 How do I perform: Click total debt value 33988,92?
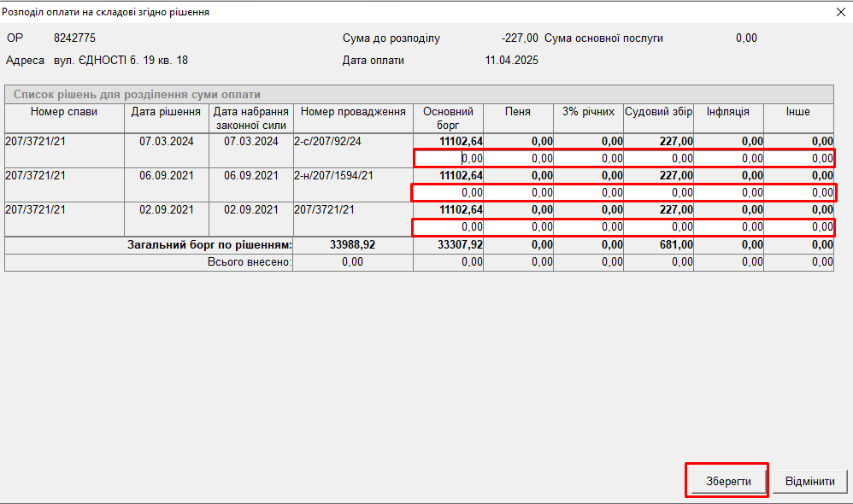pos(352,245)
